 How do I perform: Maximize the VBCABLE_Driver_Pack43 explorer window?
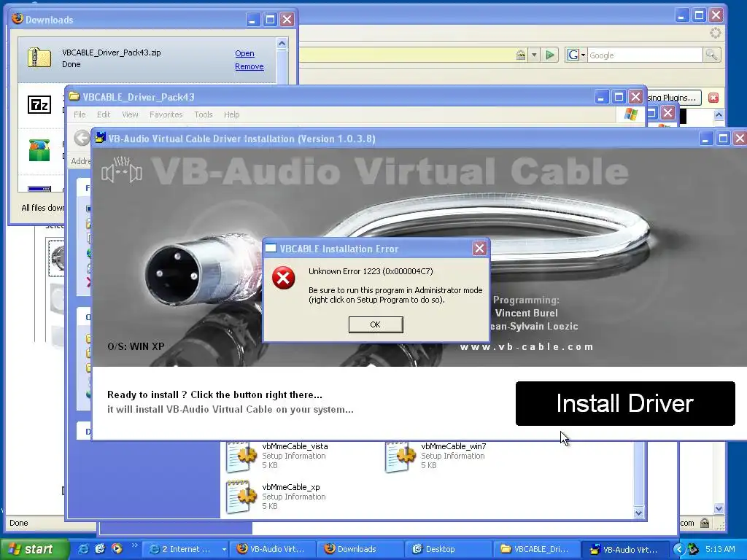[x=619, y=97]
